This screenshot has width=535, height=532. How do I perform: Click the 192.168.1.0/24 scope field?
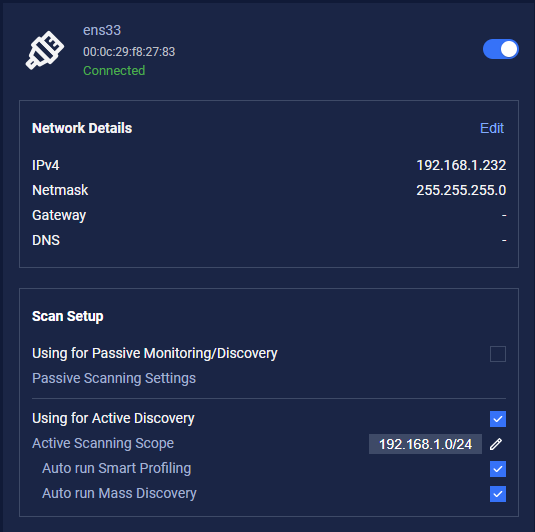pyautogui.click(x=425, y=444)
